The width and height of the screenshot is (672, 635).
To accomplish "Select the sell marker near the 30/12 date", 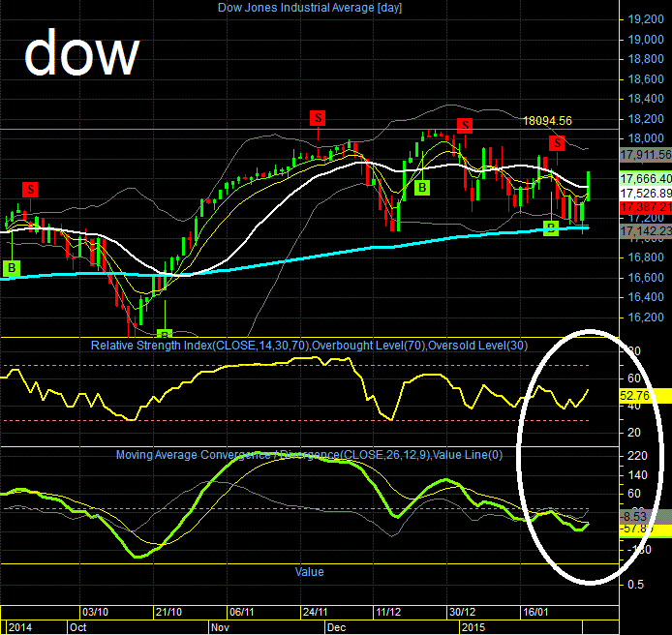I will click(x=465, y=126).
